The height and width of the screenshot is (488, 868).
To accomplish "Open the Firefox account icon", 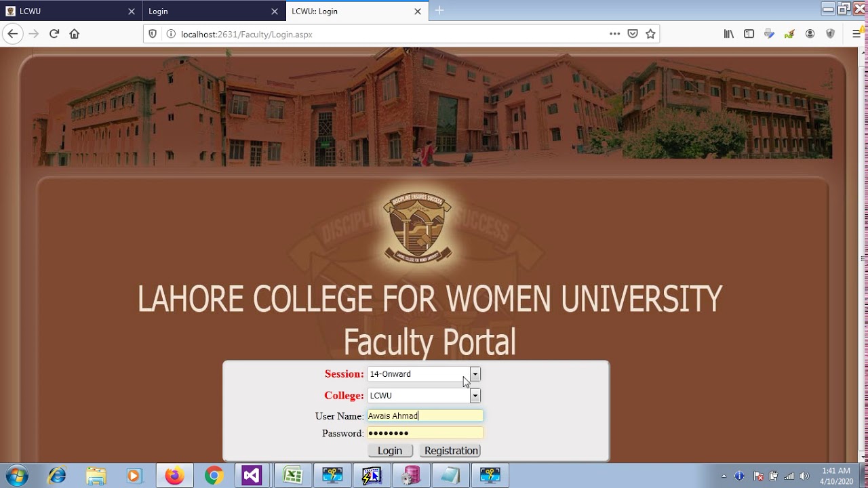I will [810, 34].
